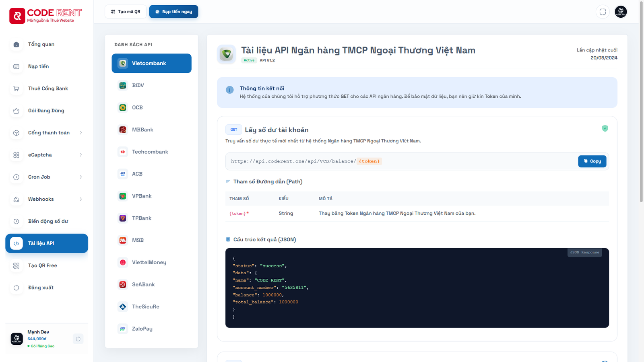Click the CODE RENT logo
Screen dimensions: 644x362
tap(45, 16)
